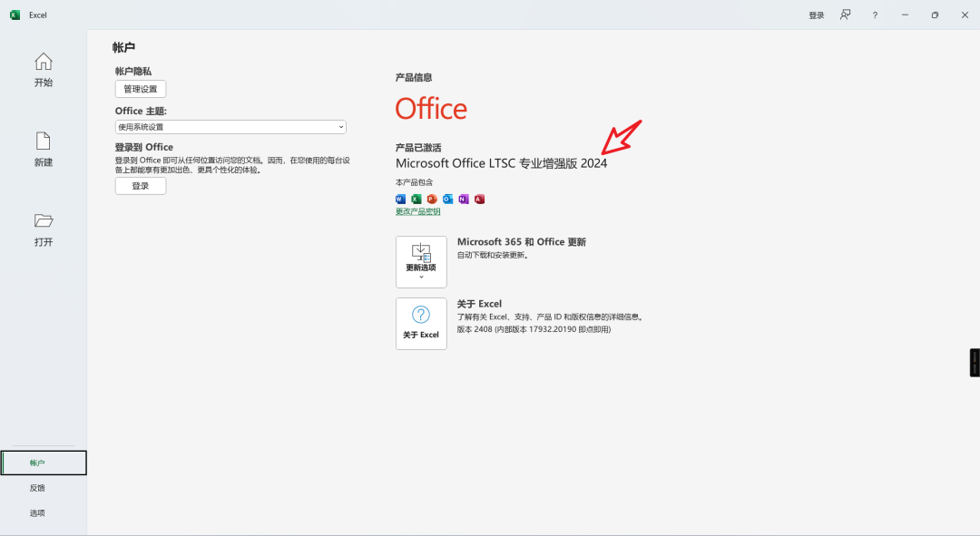Click the Word app icon under product info
Image resolution: width=980 pixels, height=536 pixels.
coord(401,200)
